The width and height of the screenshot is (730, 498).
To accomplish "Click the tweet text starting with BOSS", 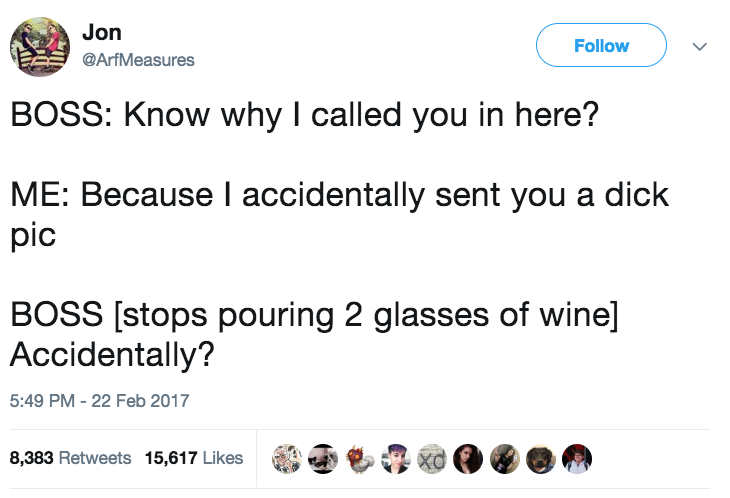I will coord(305,114).
